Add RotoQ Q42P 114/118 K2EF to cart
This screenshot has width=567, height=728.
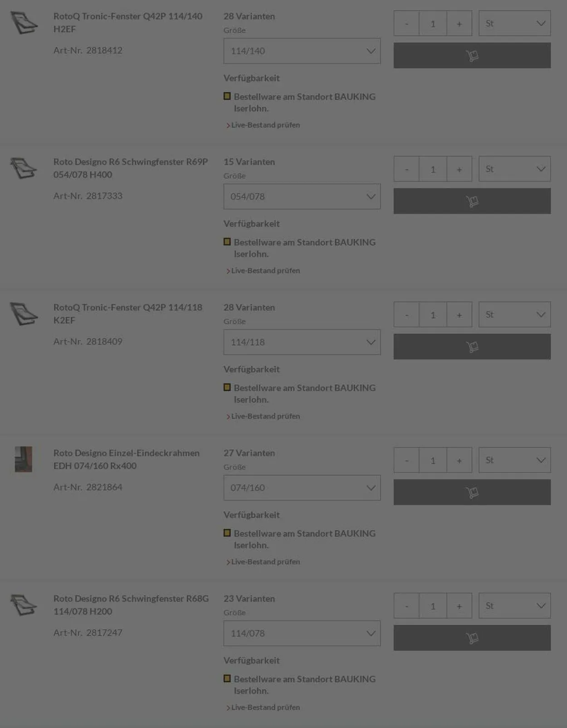[472, 347]
